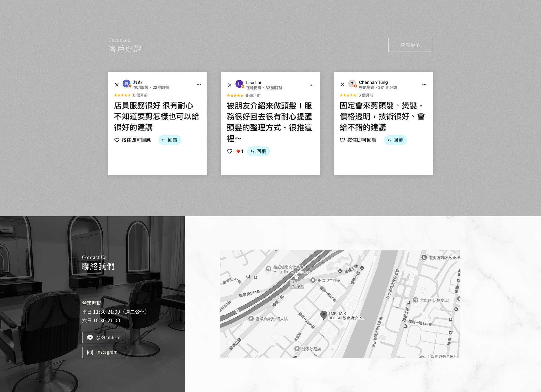Click 回覆 on 駿杰's review
The image size is (541, 392).
(170, 140)
